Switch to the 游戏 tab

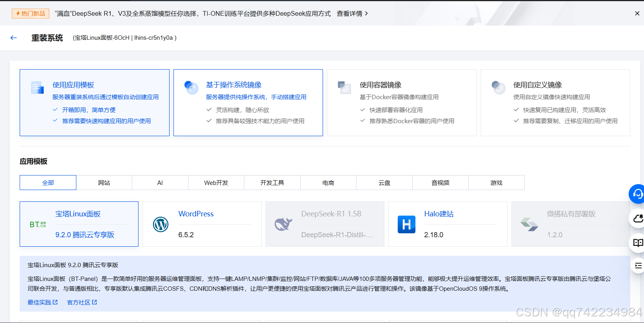[496, 183]
